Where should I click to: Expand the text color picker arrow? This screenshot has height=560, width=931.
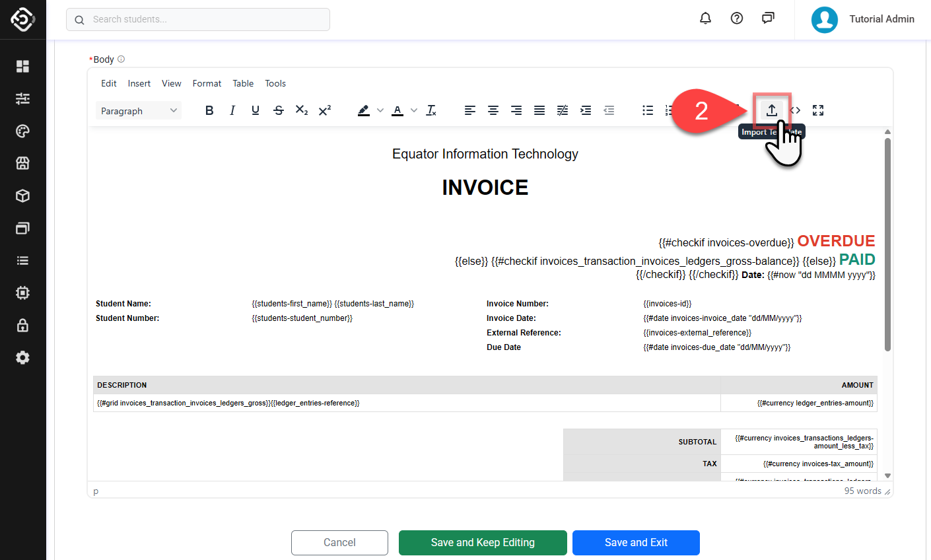click(414, 110)
